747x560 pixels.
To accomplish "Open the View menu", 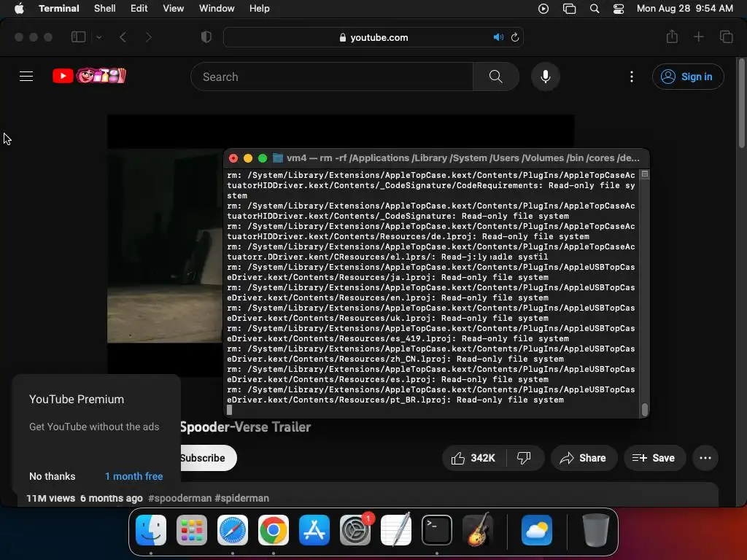I will click(174, 9).
